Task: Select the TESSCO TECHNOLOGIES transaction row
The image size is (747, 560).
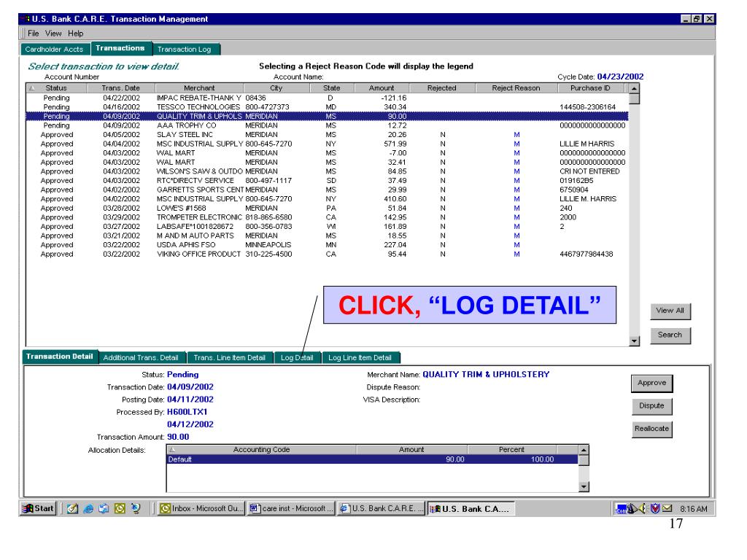Action: 327,107
